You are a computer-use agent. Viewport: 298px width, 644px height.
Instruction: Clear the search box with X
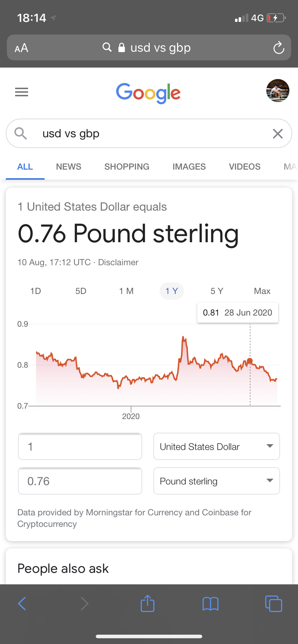[x=277, y=134]
